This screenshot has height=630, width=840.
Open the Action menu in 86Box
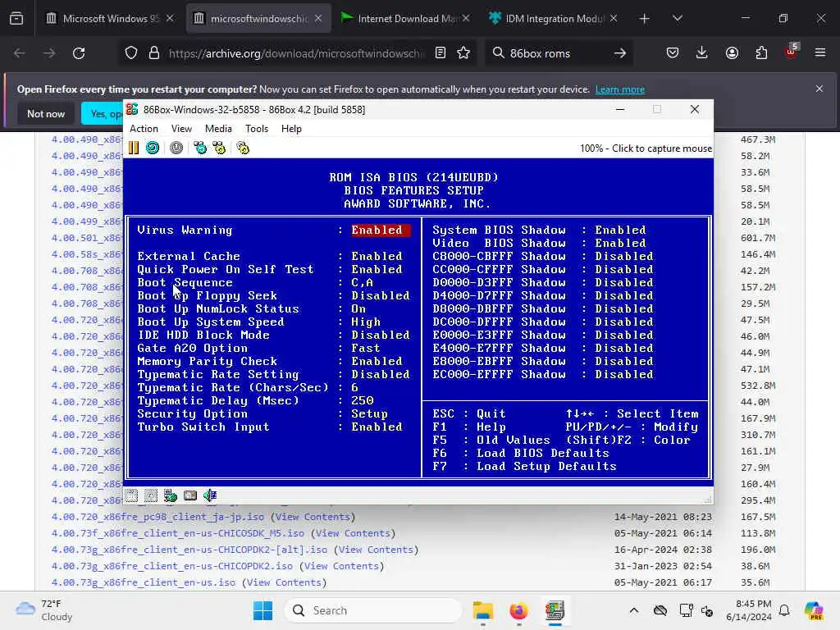point(144,129)
